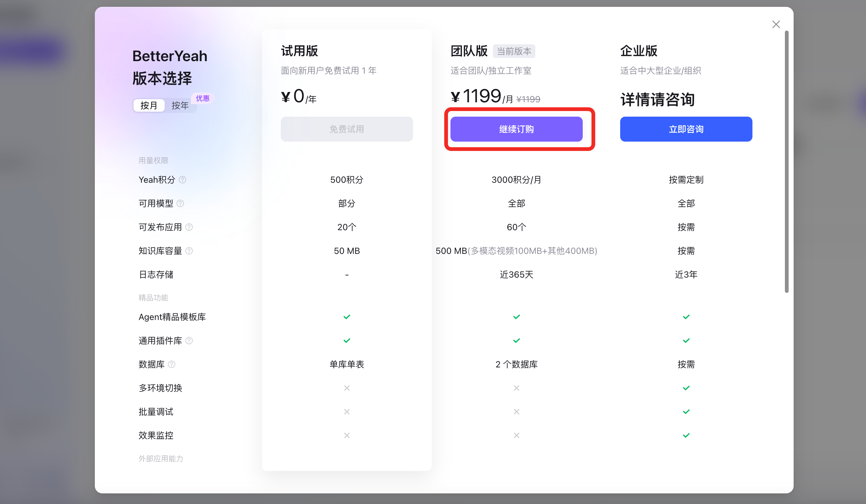Click team cross for 效果监控

click(516, 435)
